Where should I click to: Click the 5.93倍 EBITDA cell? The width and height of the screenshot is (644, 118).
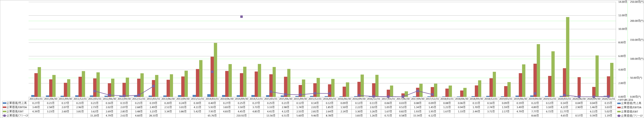coord(212,107)
